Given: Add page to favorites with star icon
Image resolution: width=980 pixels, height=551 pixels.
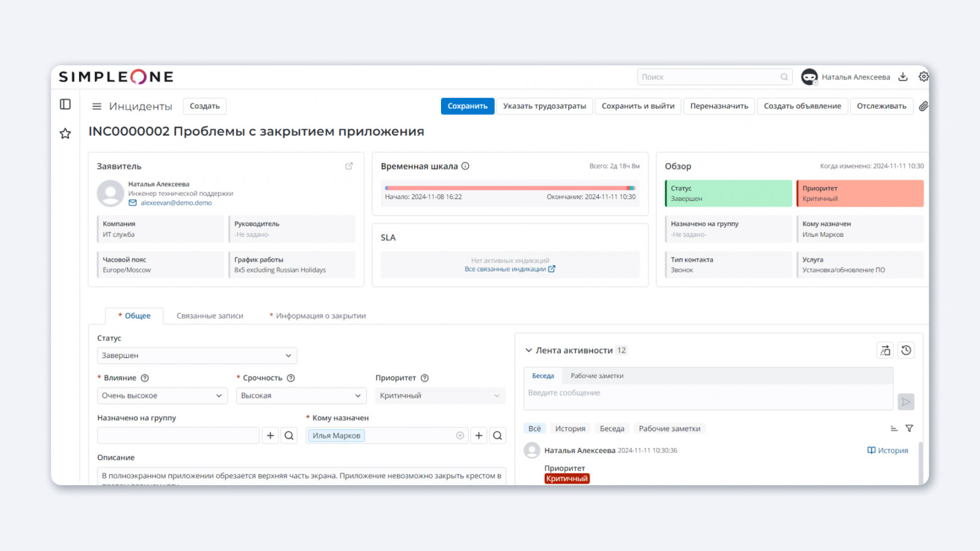Looking at the screenshot, I should (x=65, y=133).
